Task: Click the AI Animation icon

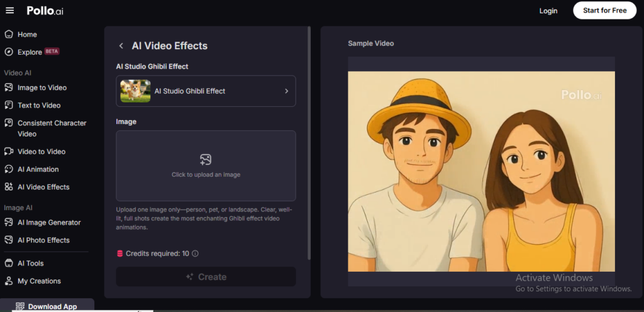Action: (9, 169)
